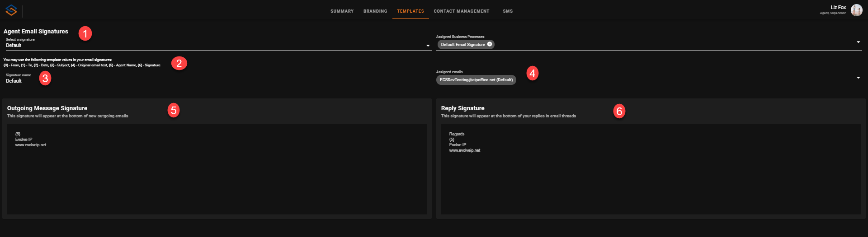Expand the Select a signature dropdown arrow
868x237 pixels.
tap(428, 46)
